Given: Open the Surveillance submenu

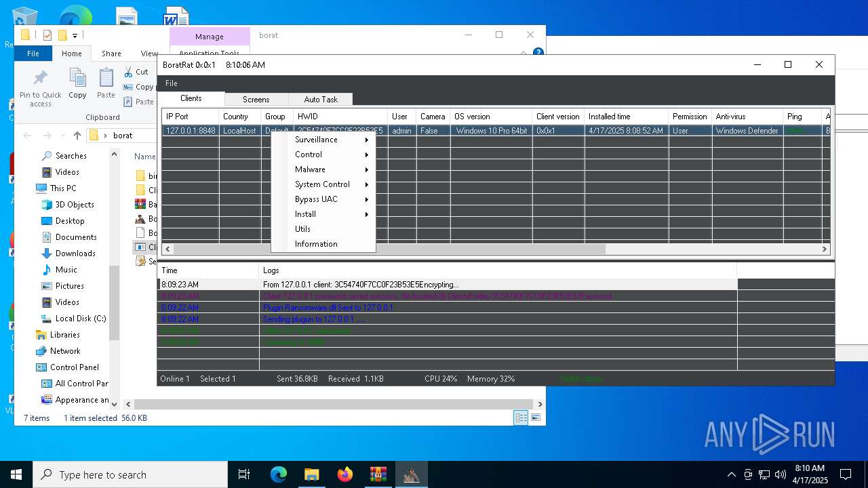Looking at the screenshot, I should (x=323, y=140).
